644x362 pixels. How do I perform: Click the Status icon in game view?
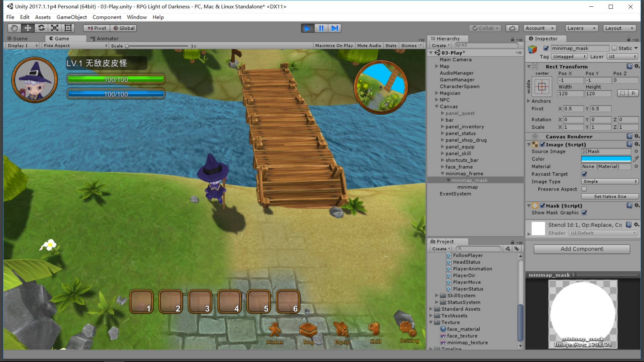275,333
